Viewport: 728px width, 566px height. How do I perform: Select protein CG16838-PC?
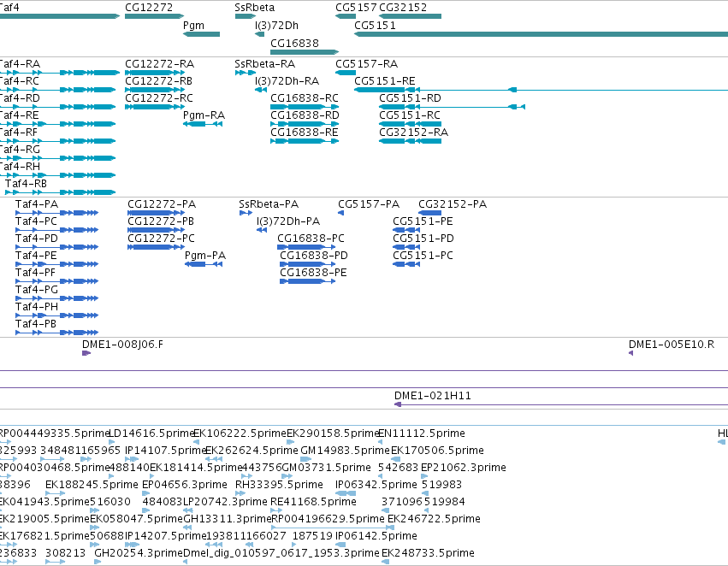(306, 247)
